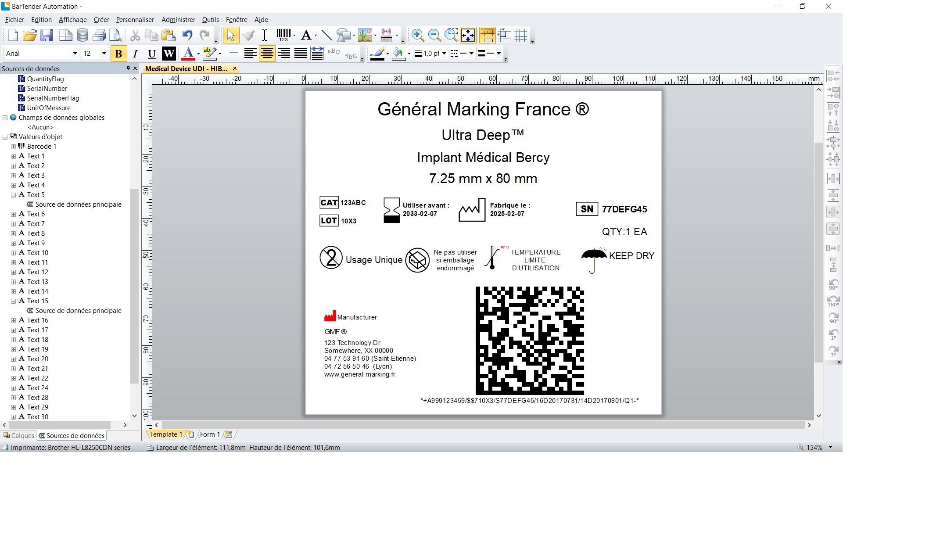Open the Affichage menu
This screenshot has height=560, width=936.
(73, 20)
